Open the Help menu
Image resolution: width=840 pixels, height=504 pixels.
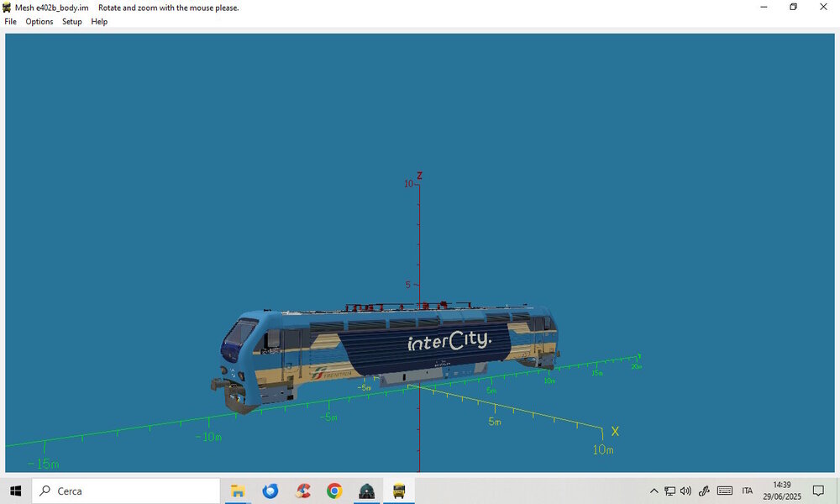pos(99,22)
